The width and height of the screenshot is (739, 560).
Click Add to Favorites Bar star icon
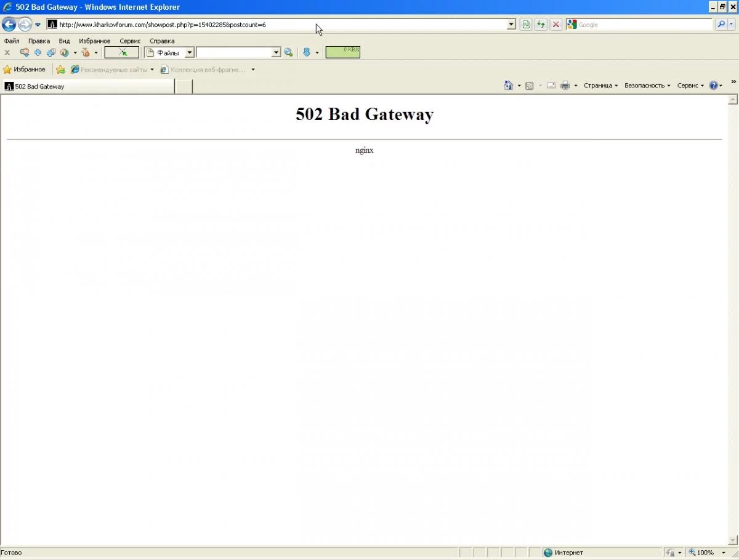[x=60, y=70]
